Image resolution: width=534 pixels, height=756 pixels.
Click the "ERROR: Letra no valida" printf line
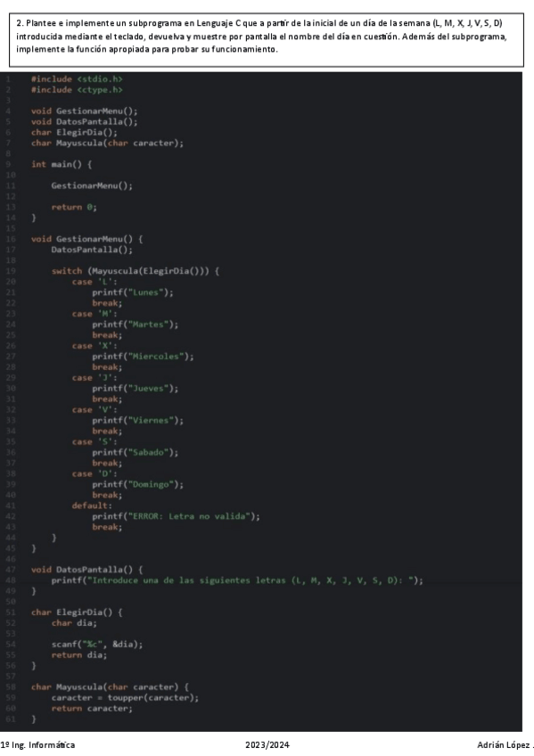tap(176, 516)
